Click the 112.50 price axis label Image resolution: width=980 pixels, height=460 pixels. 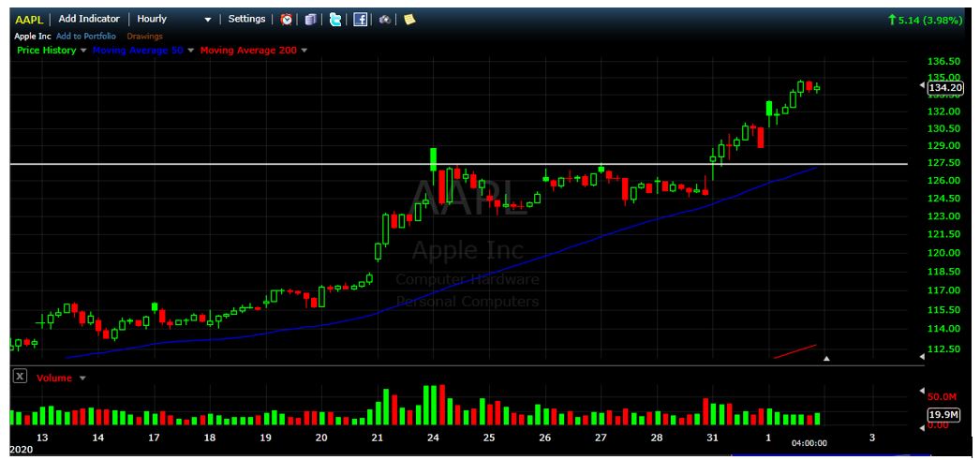(945, 349)
